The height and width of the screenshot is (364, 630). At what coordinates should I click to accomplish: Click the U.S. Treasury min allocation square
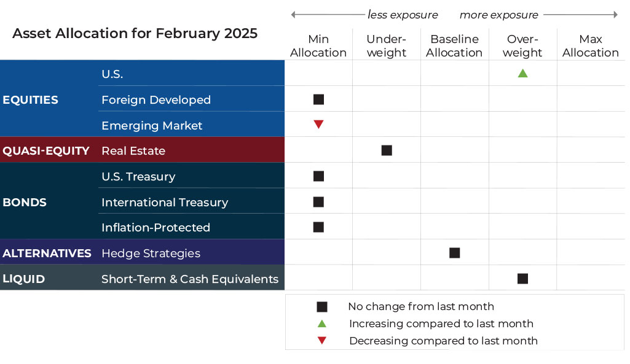pos(318,176)
